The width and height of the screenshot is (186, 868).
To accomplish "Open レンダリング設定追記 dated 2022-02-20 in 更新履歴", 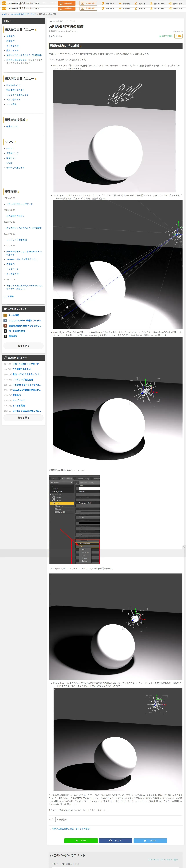I will tap(17, 240).
